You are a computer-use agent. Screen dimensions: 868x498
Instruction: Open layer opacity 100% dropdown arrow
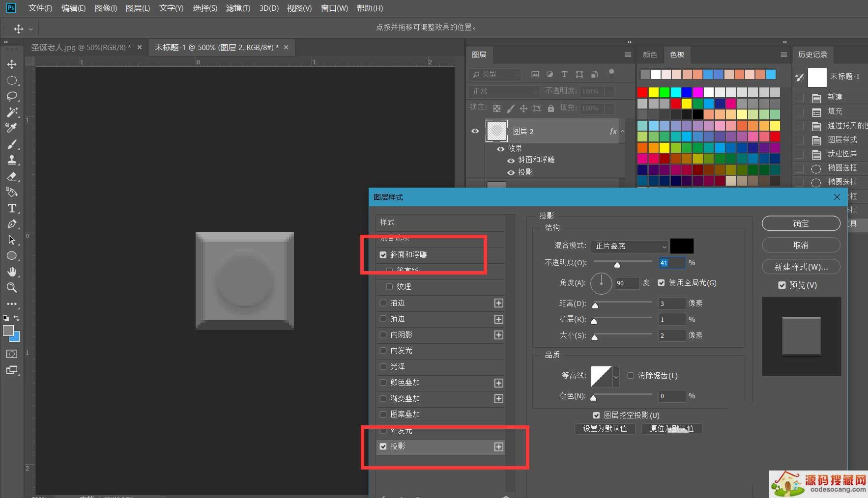609,91
